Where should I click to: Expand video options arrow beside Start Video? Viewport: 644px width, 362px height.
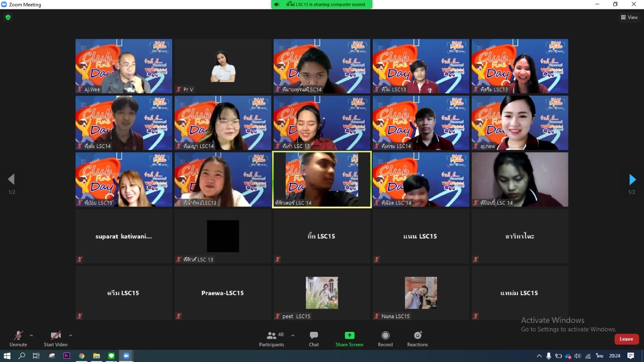coord(71,336)
